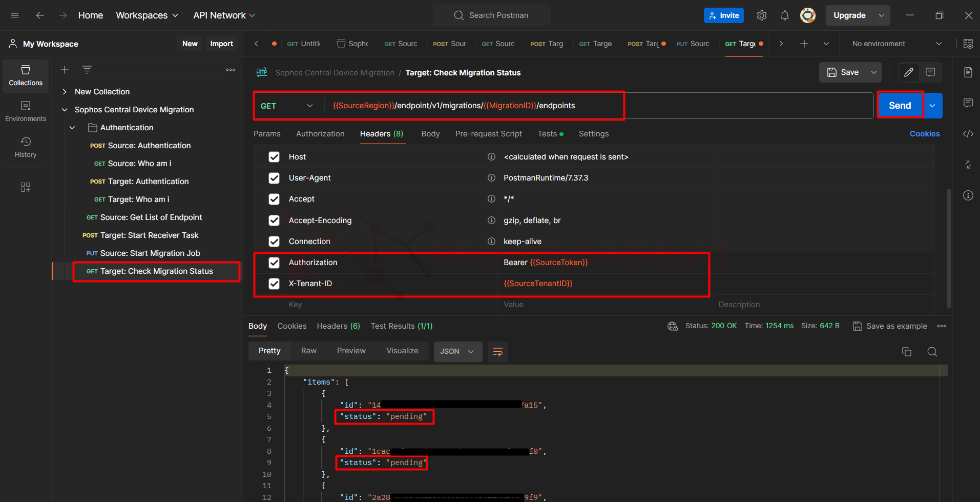Click the request URL input field
This screenshot has width=980, height=502.
point(598,106)
